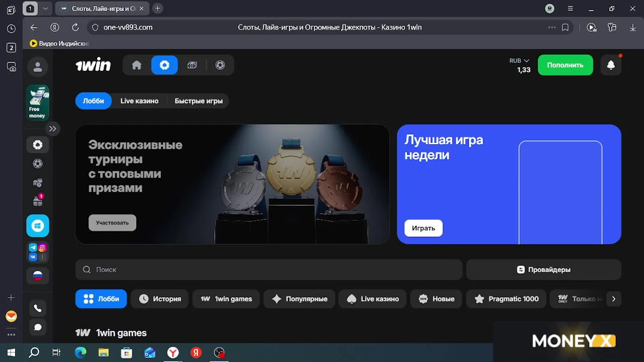Go back with browser back arrow

tap(34, 27)
